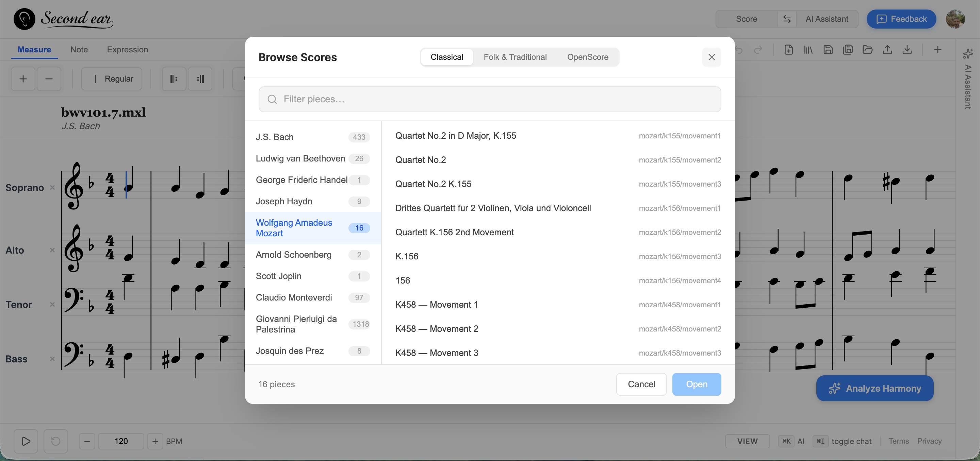Create a new score file
Image resolution: width=980 pixels, height=461 pixels.
789,49
